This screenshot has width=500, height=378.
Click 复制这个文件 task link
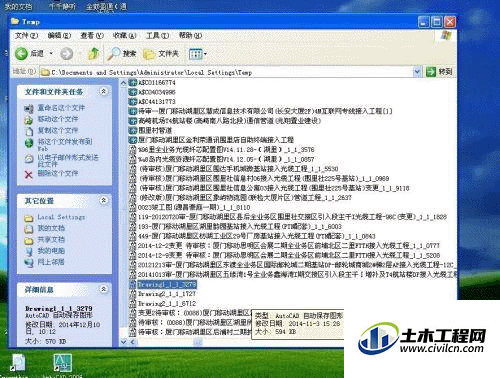(x=58, y=130)
